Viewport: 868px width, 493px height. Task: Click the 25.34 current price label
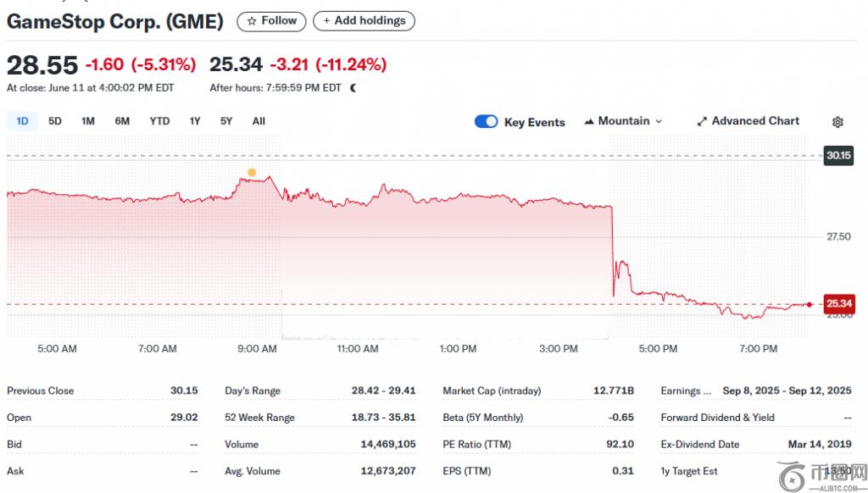tap(839, 303)
